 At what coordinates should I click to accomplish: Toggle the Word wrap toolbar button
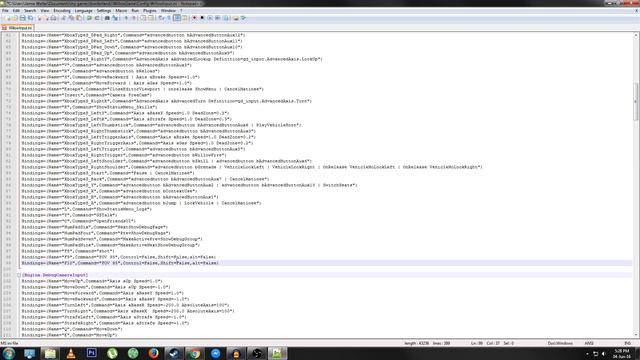tap(161, 18)
